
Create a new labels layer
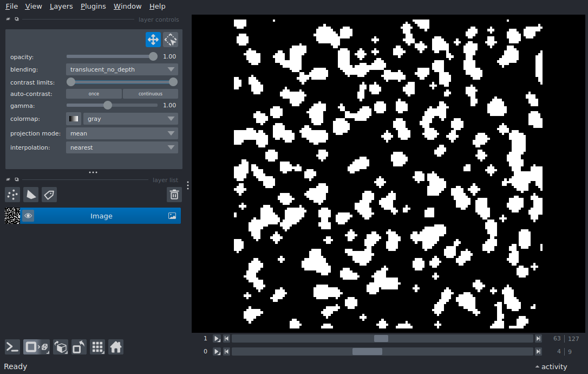(49, 195)
